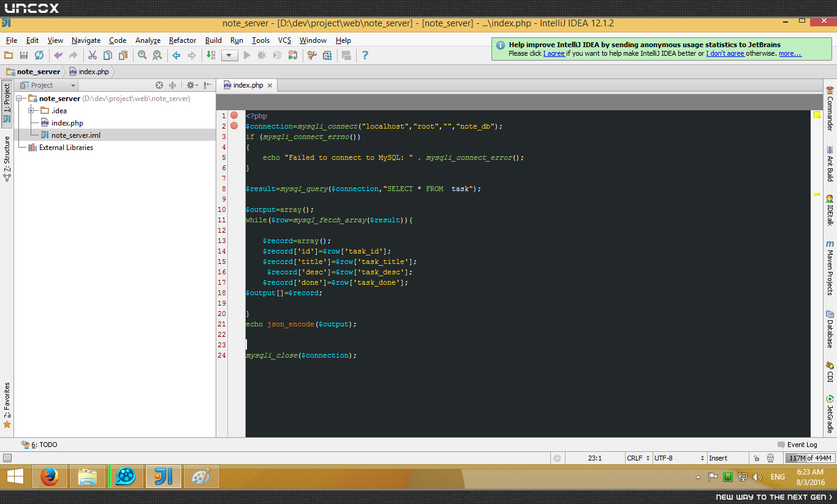The height and width of the screenshot is (504, 837).
Task: Toggle the 7: Structure tool window
Action: 7,159
